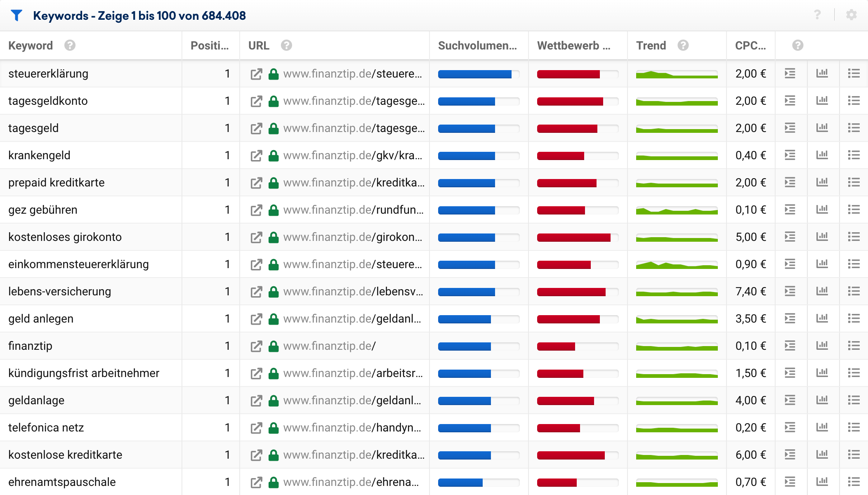Click the CPC column header
Screen dimensions: 868x495
coord(750,45)
